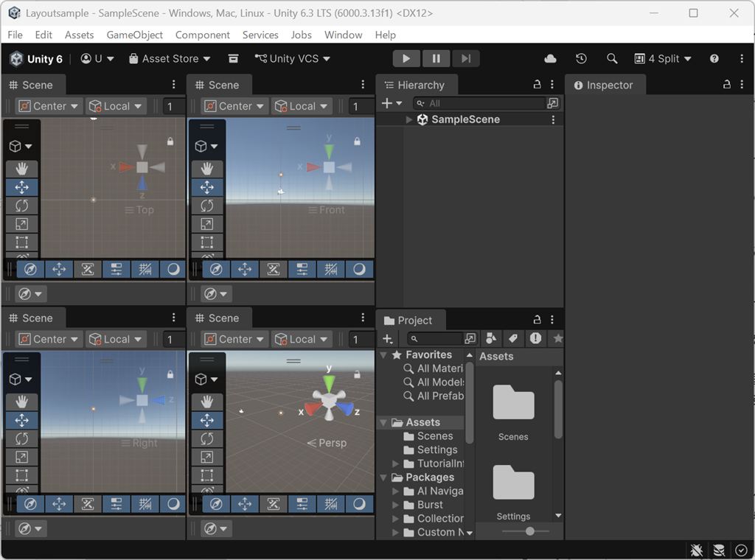Select the Rotate tool in Scene toolbar
The height and width of the screenshot is (560, 755).
pos(21,205)
